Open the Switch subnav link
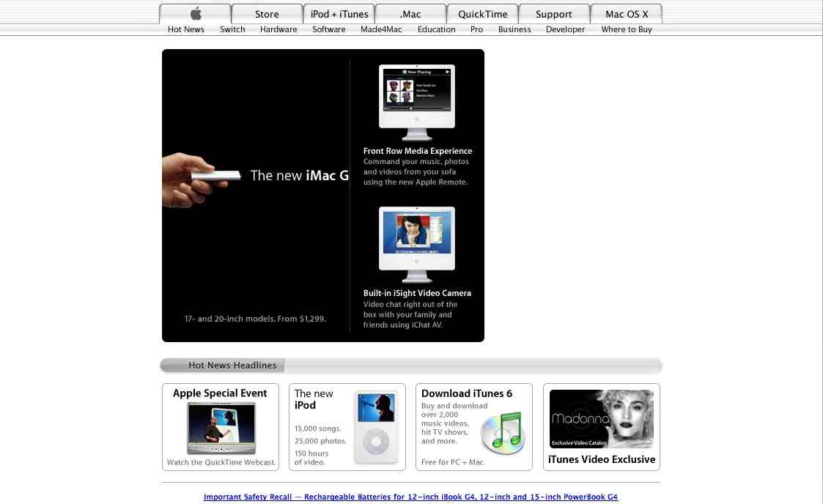The width and height of the screenshot is (823, 504). pyautogui.click(x=232, y=29)
